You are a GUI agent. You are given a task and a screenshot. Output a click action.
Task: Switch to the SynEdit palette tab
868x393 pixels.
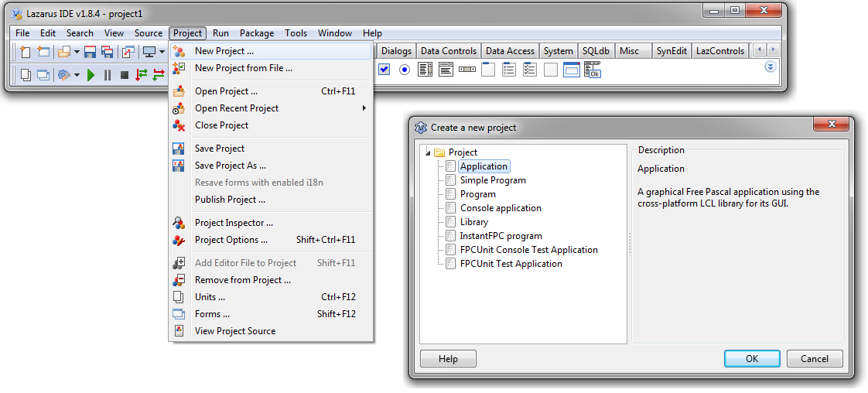(x=672, y=51)
